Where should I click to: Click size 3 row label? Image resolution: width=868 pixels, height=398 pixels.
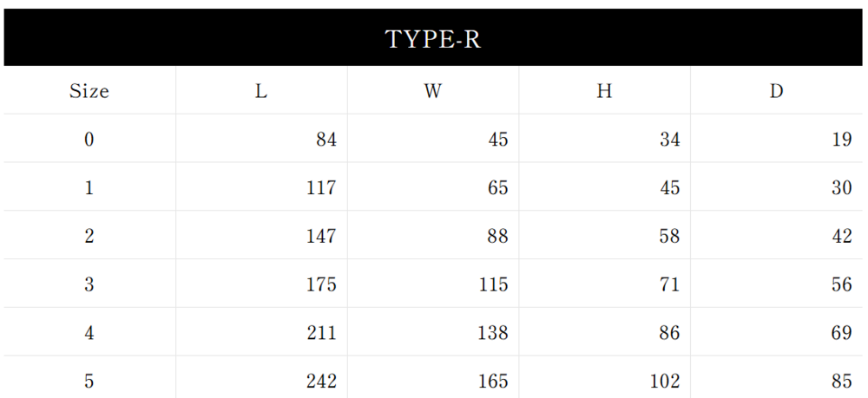coord(89,284)
